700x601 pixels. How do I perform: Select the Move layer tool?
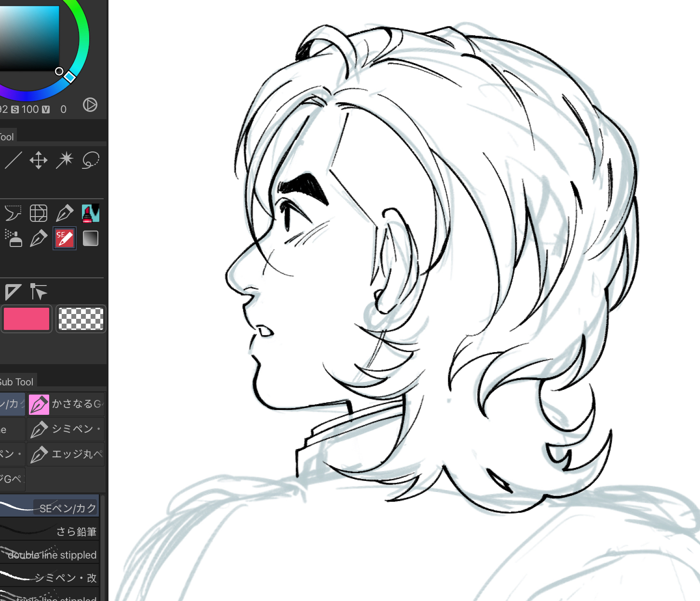click(x=39, y=160)
